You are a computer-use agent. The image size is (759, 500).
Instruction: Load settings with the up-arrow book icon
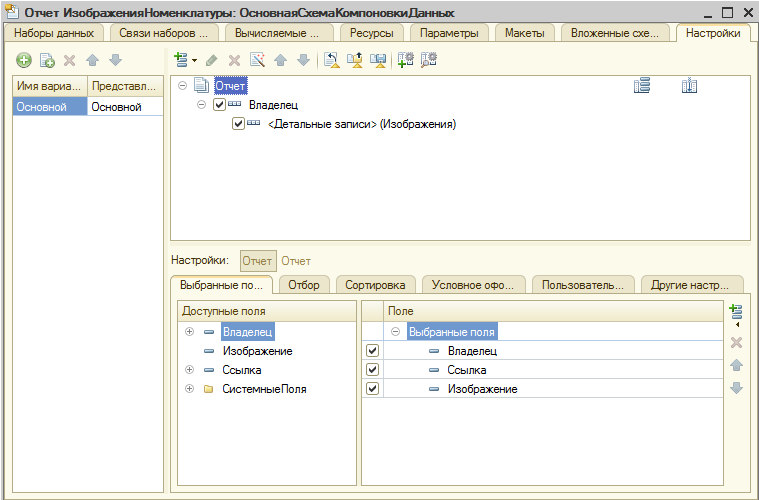pyautogui.click(x=355, y=60)
